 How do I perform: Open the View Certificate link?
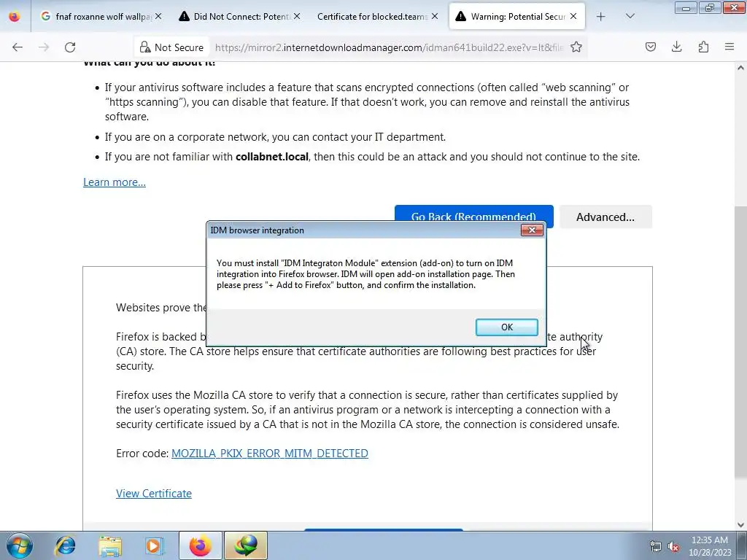click(153, 494)
